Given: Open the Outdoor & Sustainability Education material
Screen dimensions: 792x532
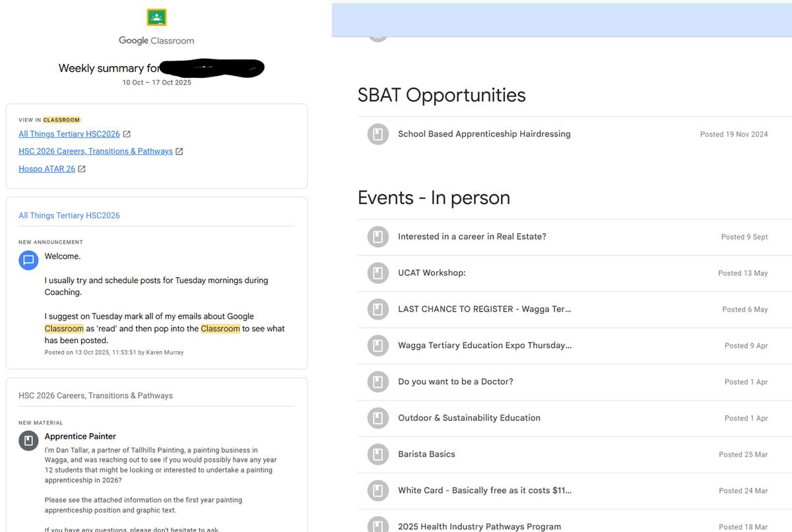Looking at the screenshot, I should tap(469, 418).
